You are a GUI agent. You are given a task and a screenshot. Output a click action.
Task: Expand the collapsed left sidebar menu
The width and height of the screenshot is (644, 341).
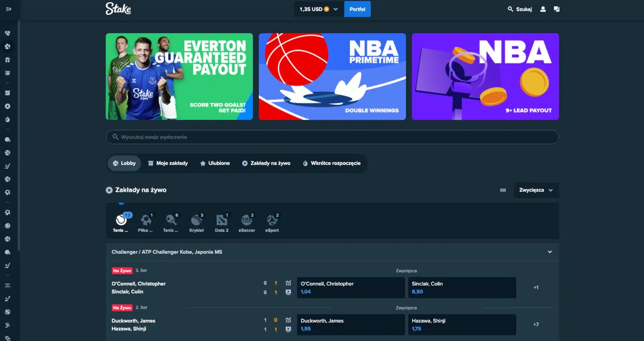coord(8,9)
